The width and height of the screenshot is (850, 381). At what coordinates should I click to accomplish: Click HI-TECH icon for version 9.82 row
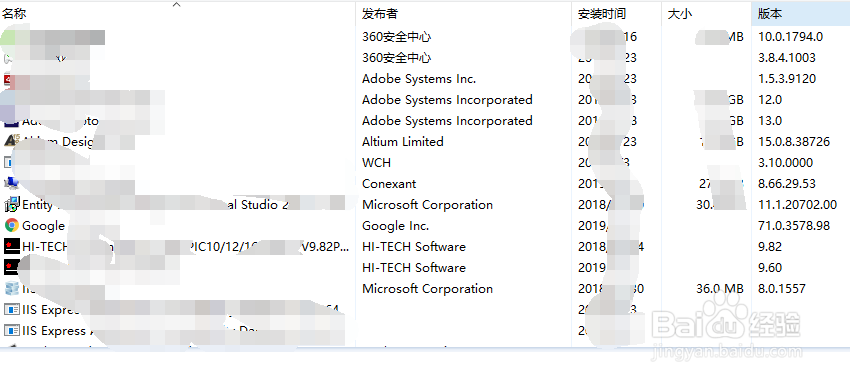pos(11,247)
